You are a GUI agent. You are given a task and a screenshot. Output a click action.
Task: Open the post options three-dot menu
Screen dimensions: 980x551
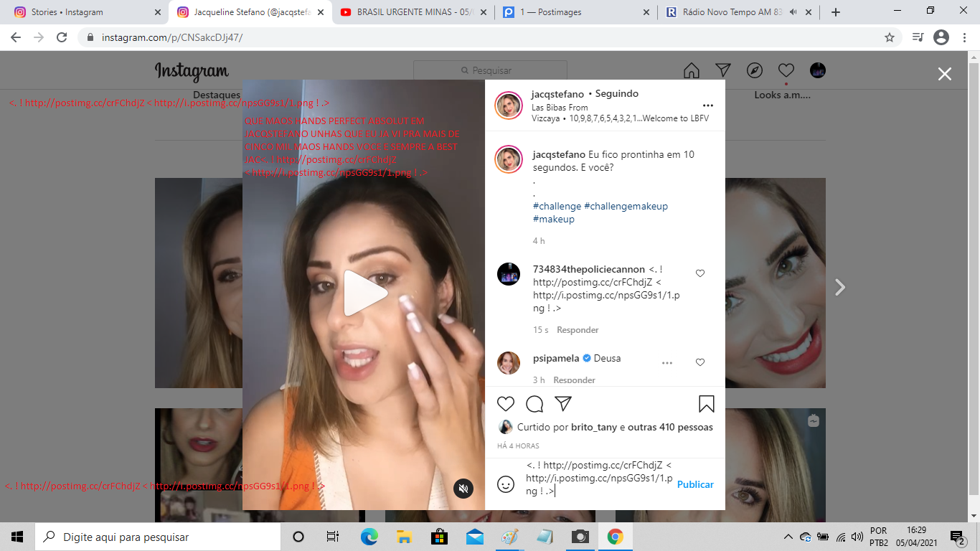click(x=708, y=105)
